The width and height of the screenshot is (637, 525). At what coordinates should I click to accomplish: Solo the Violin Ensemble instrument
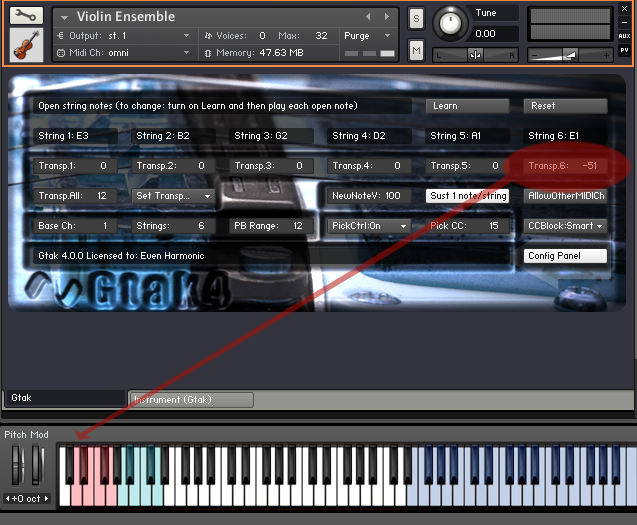click(416, 20)
